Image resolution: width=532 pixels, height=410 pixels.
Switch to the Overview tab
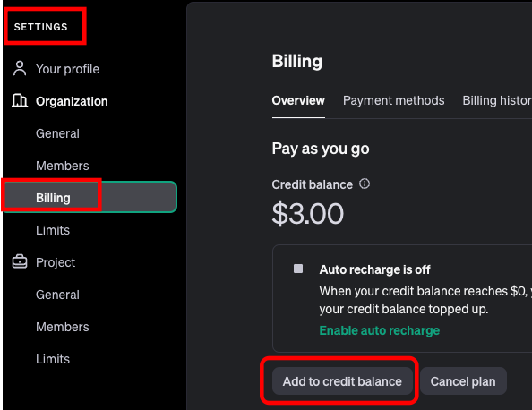[x=298, y=100]
